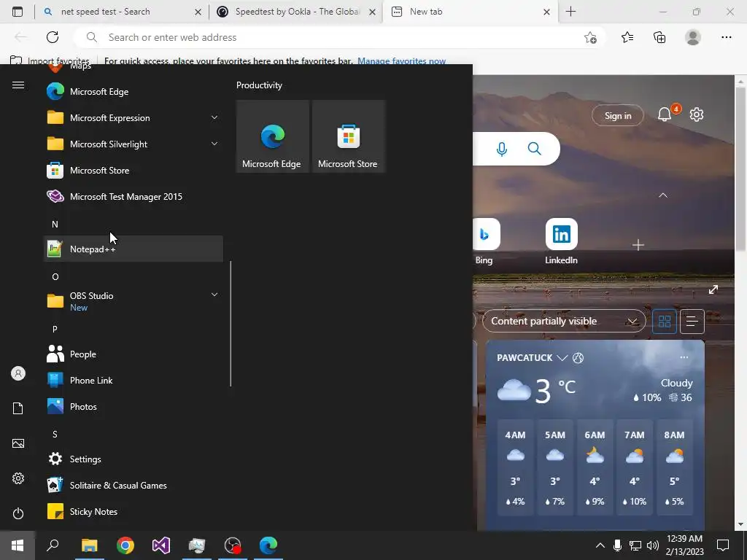Screen dimensions: 747x560
Task: Click the Windows Start button
Action: (18, 545)
